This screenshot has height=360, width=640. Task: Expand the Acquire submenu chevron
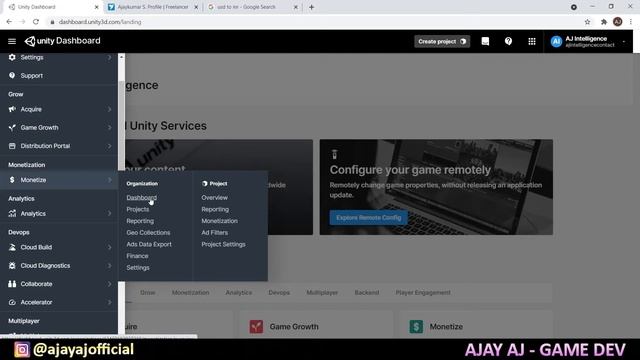[109, 109]
